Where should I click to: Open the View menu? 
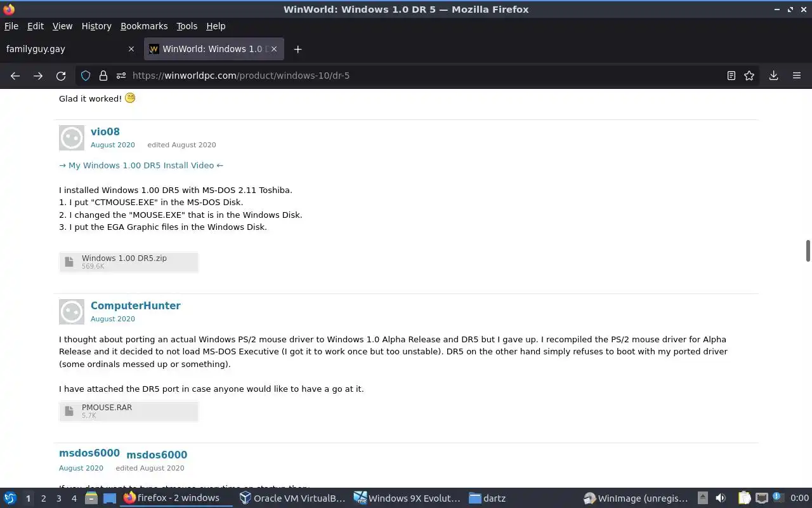tap(62, 26)
